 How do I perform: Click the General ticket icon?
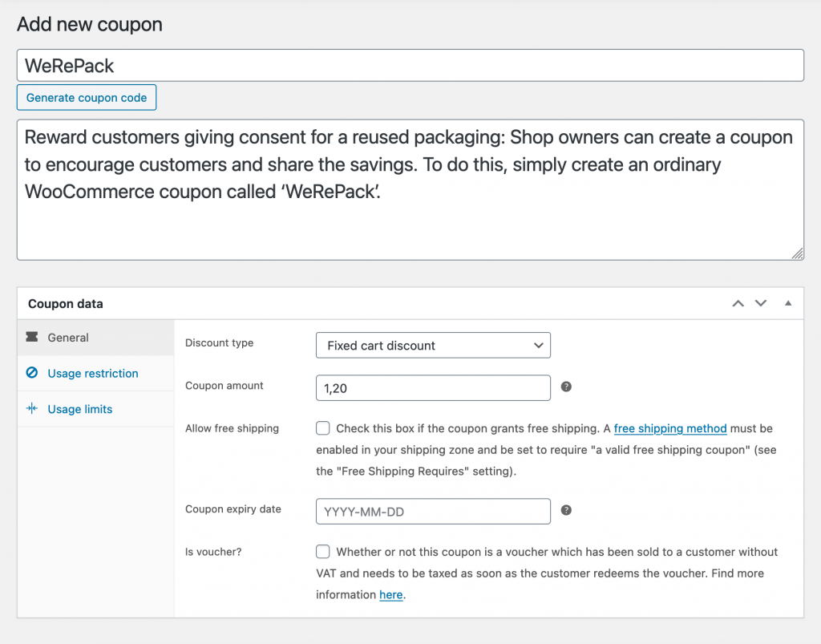32,337
